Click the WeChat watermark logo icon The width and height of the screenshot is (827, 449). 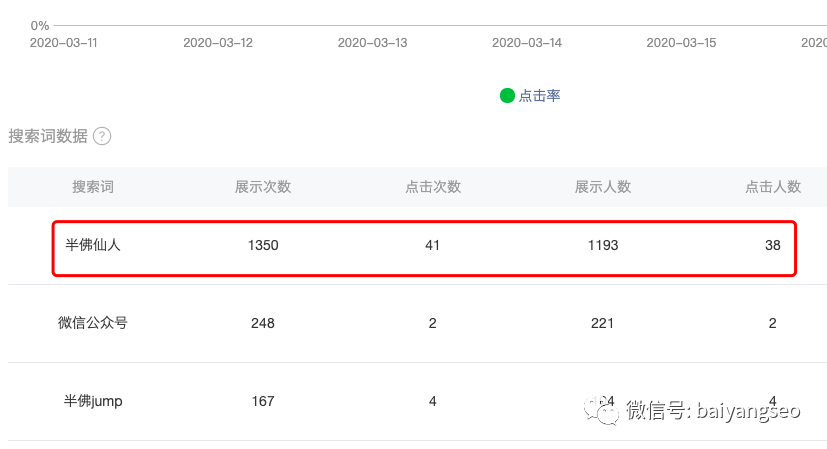pyautogui.click(x=604, y=409)
